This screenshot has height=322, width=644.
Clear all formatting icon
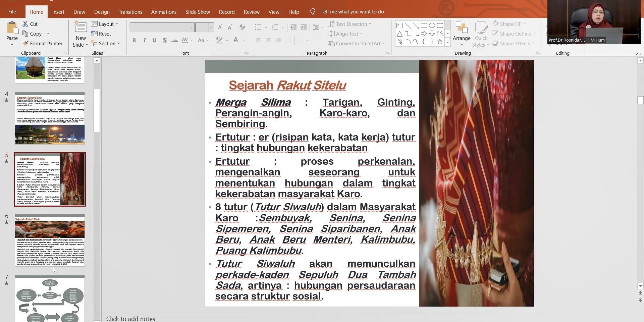pos(243,27)
